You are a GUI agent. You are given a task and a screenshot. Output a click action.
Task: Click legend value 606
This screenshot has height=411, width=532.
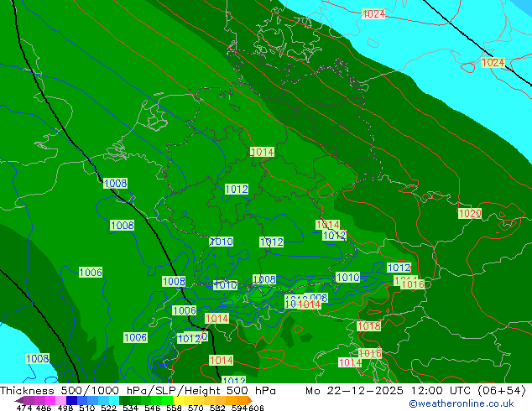(x=256, y=408)
